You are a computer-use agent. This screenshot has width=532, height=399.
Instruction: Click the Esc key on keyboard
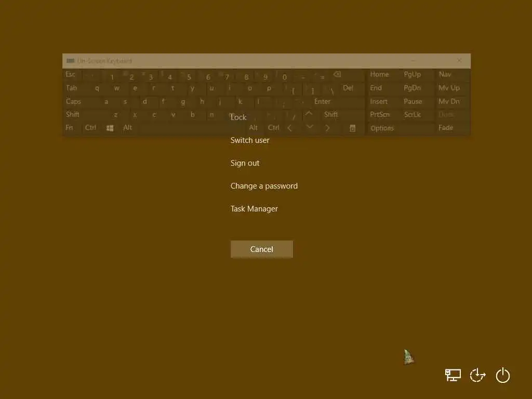70,74
